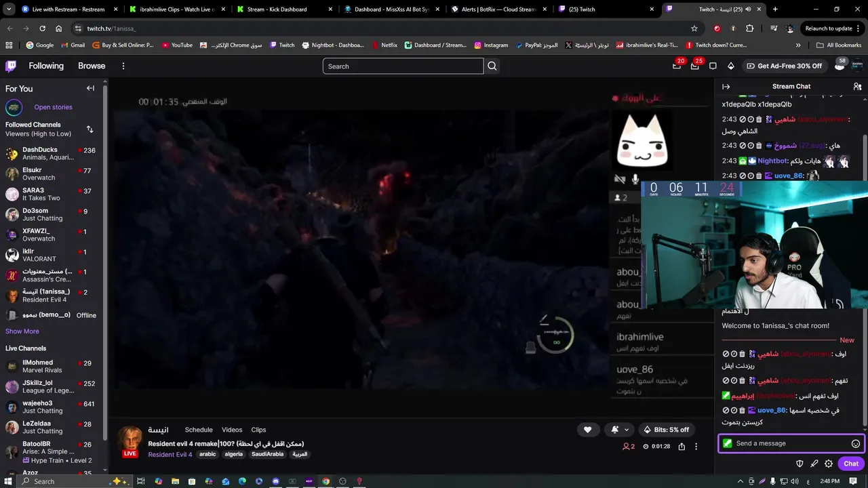Click the taskbar microphone tray icon

(x=772, y=481)
